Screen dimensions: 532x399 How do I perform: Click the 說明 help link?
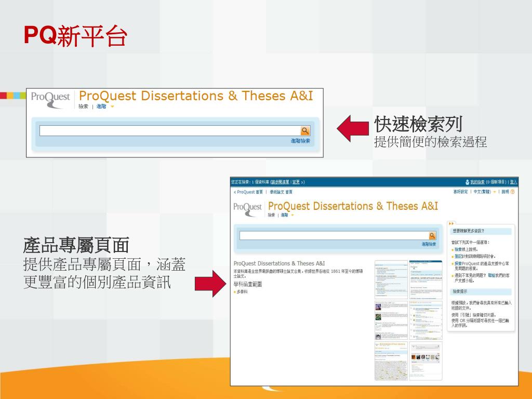(505, 192)
